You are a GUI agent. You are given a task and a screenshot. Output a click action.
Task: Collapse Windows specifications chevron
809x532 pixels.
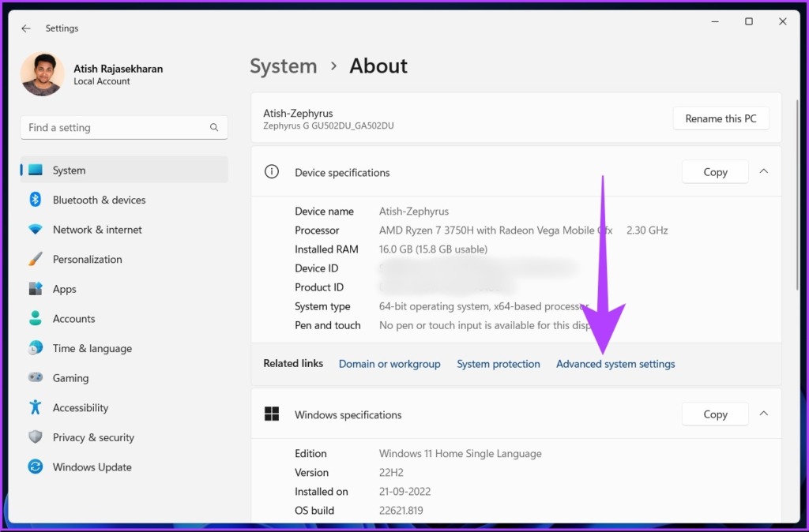[764, 414]
